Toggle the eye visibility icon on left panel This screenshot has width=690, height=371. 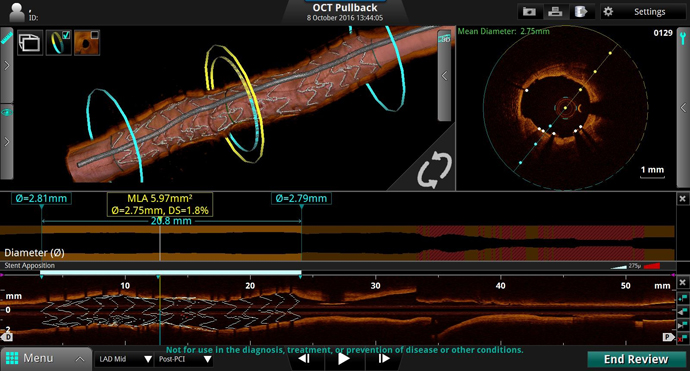(x=7, y=113)
